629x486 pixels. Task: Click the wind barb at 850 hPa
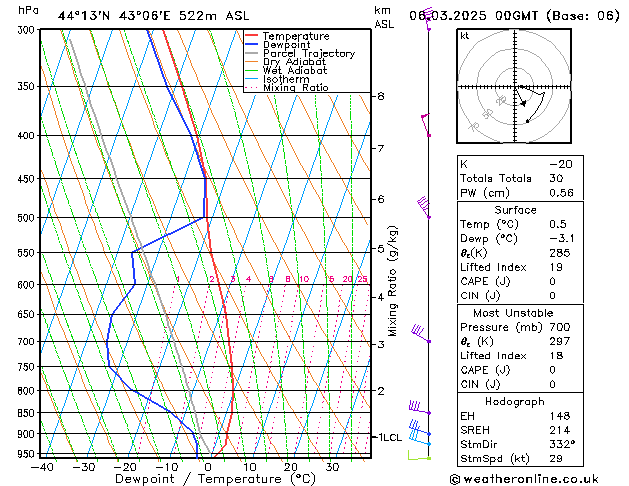(420, 407)
